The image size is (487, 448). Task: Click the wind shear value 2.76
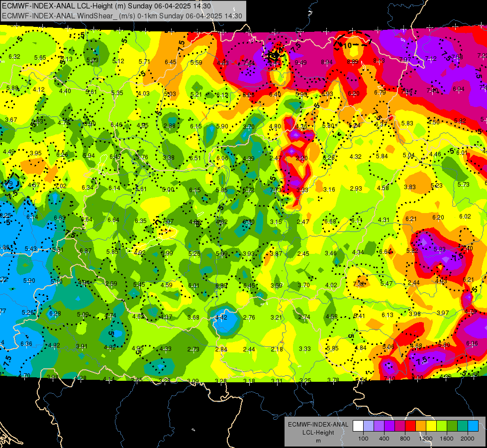click(x=249, y=318)
